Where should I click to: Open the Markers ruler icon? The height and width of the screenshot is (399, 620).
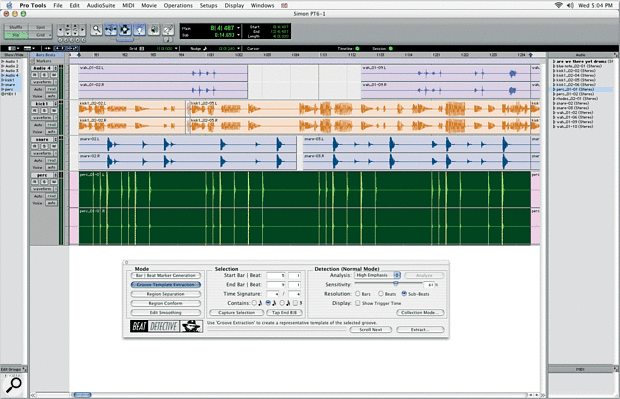pyautogui.click(x=33, y=61)
